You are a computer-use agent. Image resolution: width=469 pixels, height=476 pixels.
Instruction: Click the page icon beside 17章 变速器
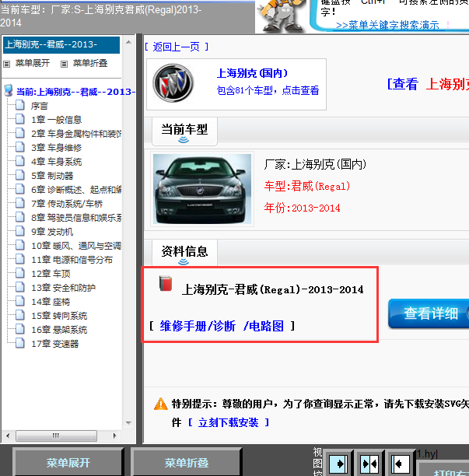point(20,343)
